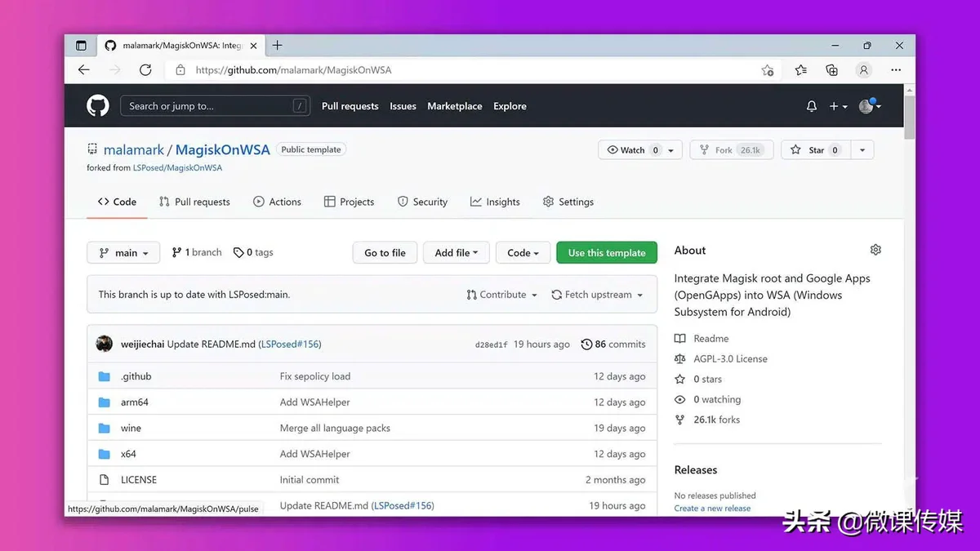The image size is (980, 551).
Task: Click the 1 branch link
Action: 197,253
